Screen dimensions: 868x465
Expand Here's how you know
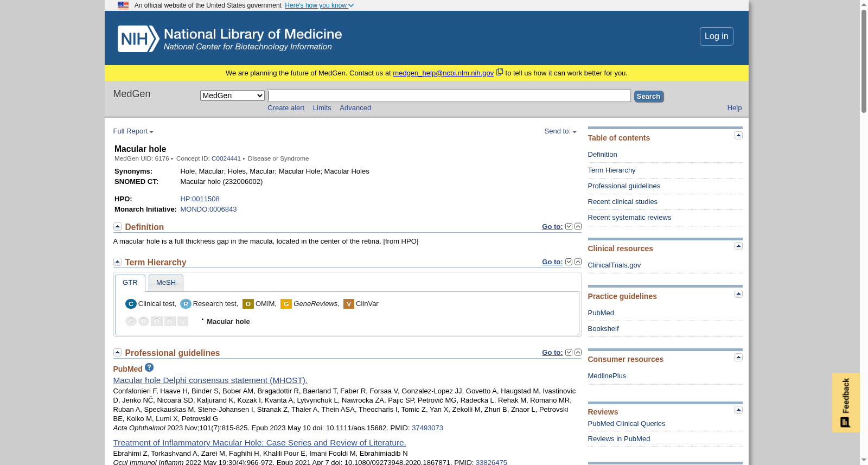319,5
